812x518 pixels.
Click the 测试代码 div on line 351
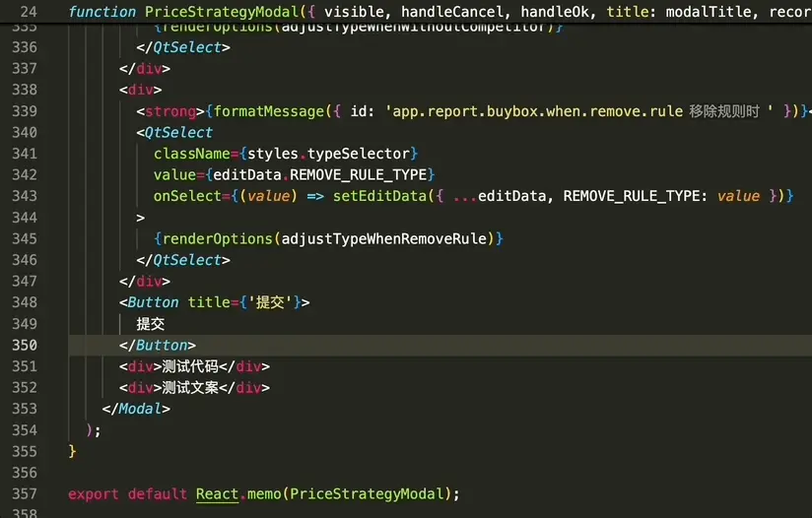(195, 366)
